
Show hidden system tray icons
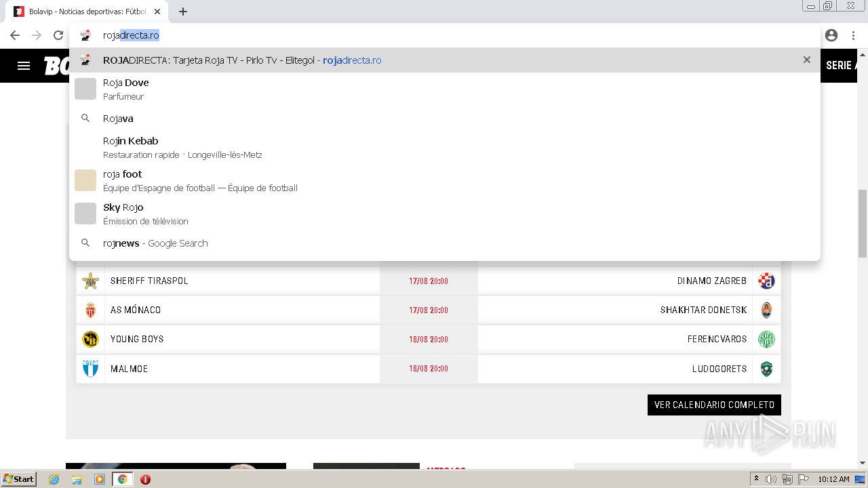756,479
